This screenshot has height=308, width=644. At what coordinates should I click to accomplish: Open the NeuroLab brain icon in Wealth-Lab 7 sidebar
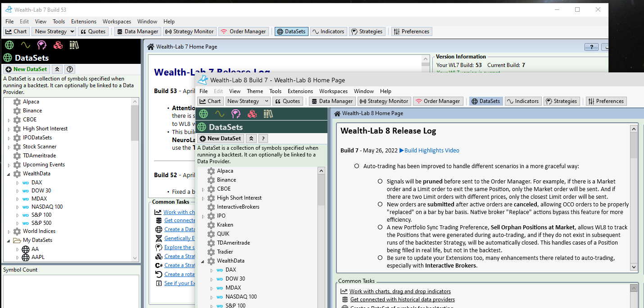pos(41,45)
